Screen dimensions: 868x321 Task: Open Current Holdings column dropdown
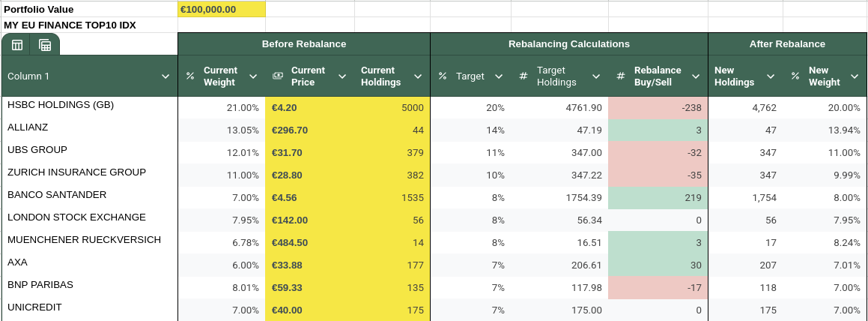417,76
